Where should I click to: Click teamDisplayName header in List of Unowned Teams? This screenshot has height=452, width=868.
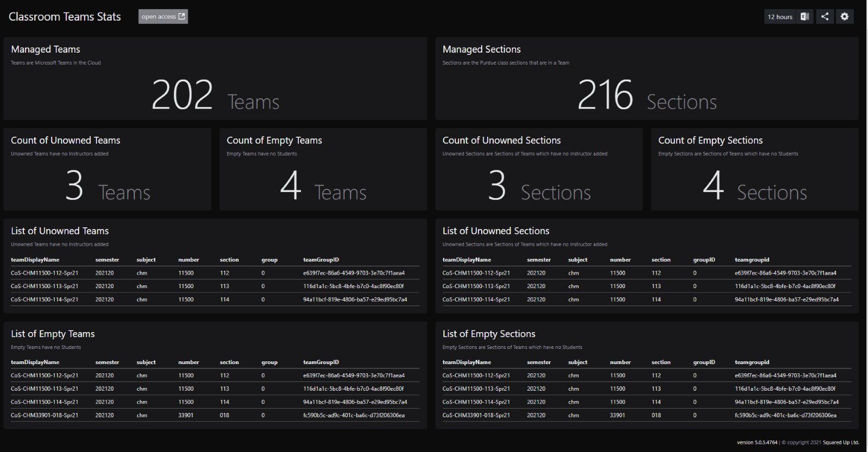35,260
